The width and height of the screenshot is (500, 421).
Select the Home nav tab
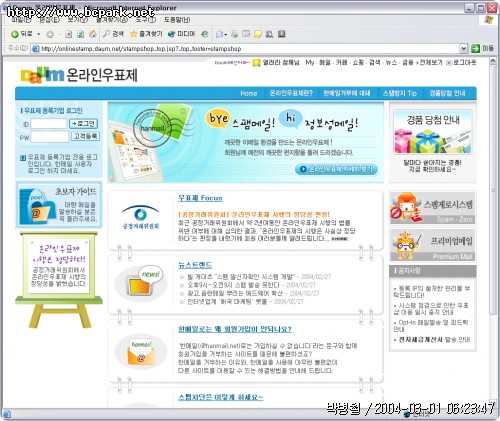pyautogui.click(x=249, y=93)
